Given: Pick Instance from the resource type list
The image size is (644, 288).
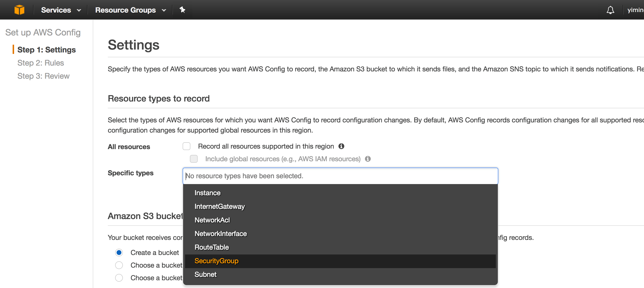Looking at the screenshot, I should coord(207,193).
